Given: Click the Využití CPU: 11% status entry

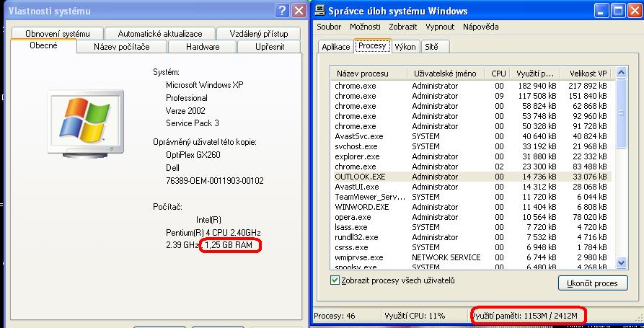Looking at the screenshot, I should tap(415, 316).
